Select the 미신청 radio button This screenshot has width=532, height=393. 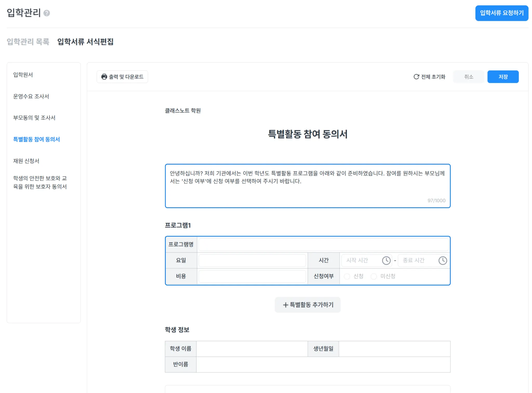coord(374,276)
